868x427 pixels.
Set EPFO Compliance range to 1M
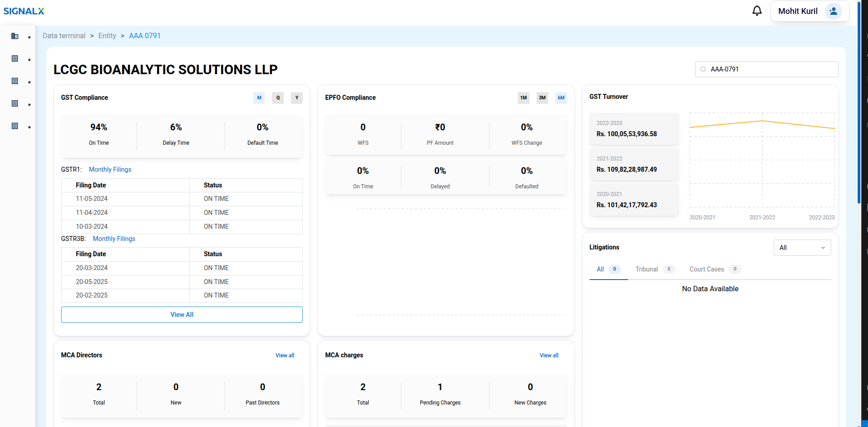point(524,98)
